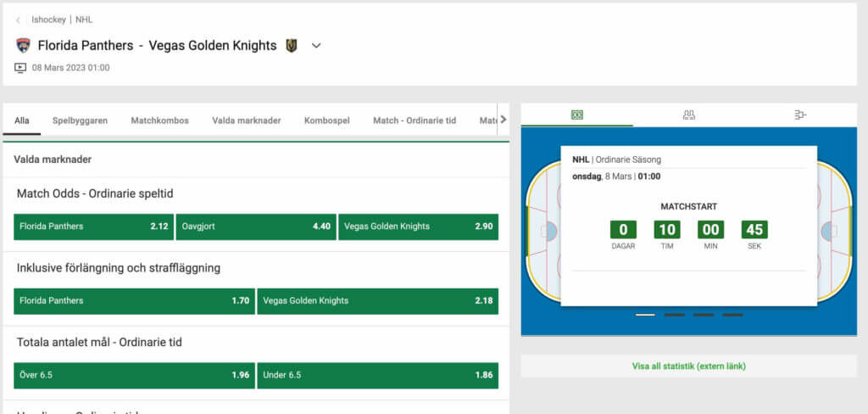The width and height of the screenshot is (868, 414).
Task: Select the Match - Ordinarie tid tab
Action: 415,120
